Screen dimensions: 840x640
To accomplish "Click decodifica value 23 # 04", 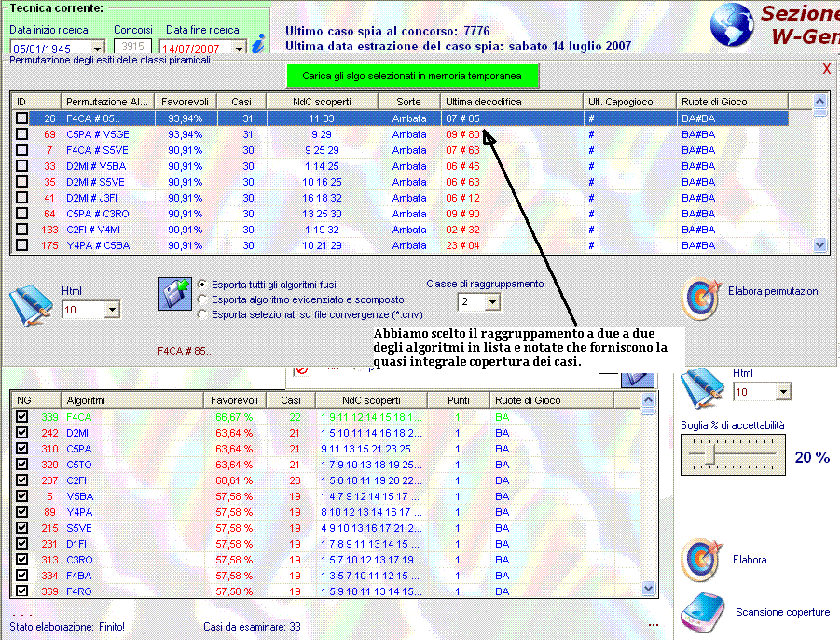I will (x=462, y=245).
